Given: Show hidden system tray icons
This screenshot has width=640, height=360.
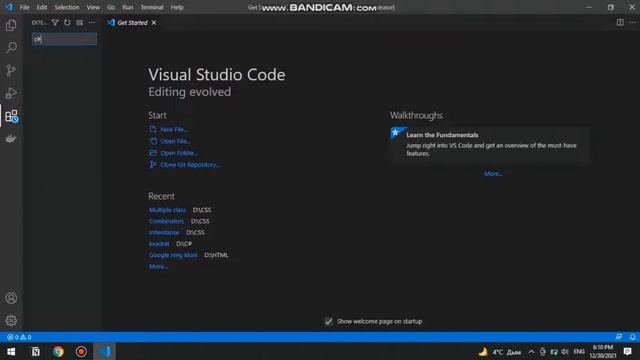Looking at the screenshot, I should point(531,351).
